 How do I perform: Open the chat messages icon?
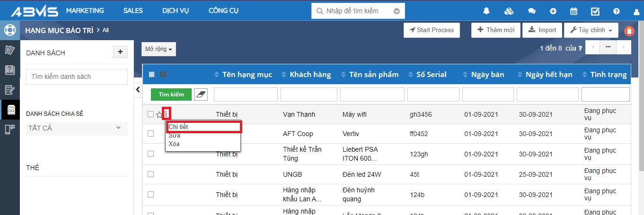pos(532,11)
